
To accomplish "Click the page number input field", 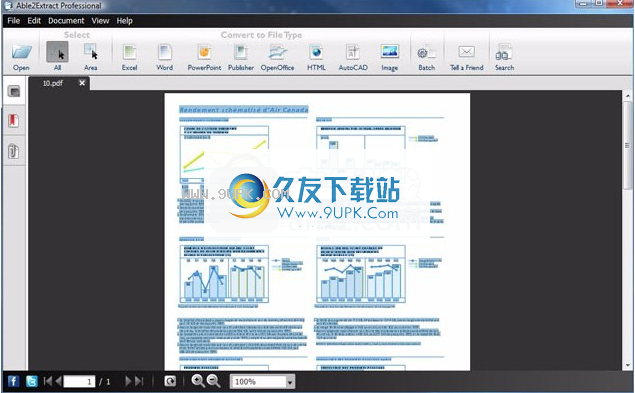I will [79, 382].
